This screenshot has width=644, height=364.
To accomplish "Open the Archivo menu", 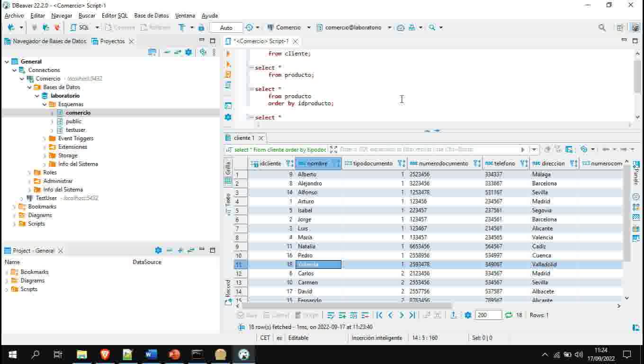I will (x=14, y=16).
